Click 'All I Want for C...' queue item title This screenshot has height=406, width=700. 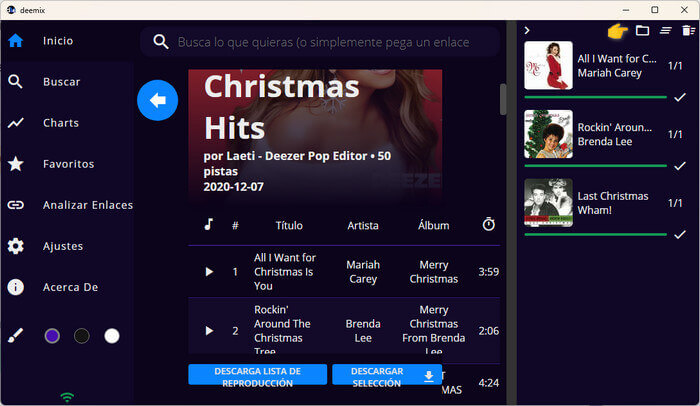point(617,59)
